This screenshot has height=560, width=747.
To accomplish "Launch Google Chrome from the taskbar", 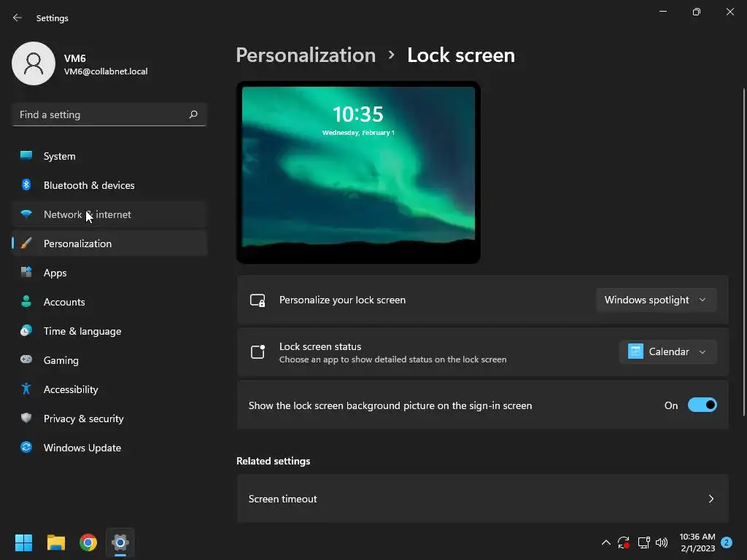I will coord(88,542).
